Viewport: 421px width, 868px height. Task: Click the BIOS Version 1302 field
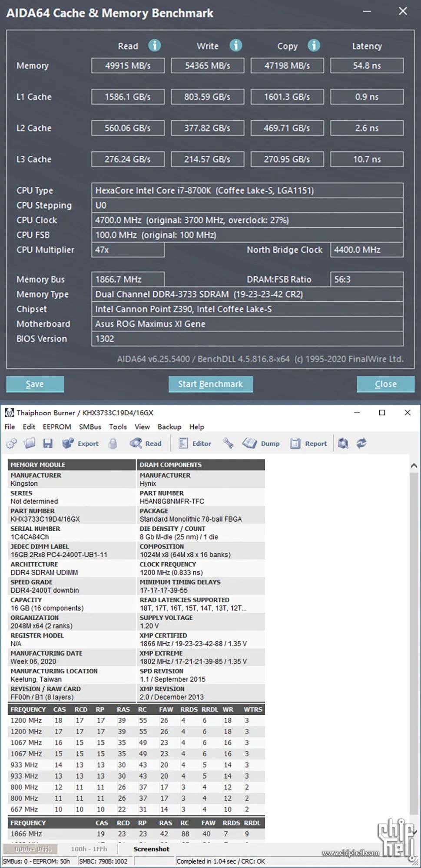pyautogui.click(x=247, y=339)
